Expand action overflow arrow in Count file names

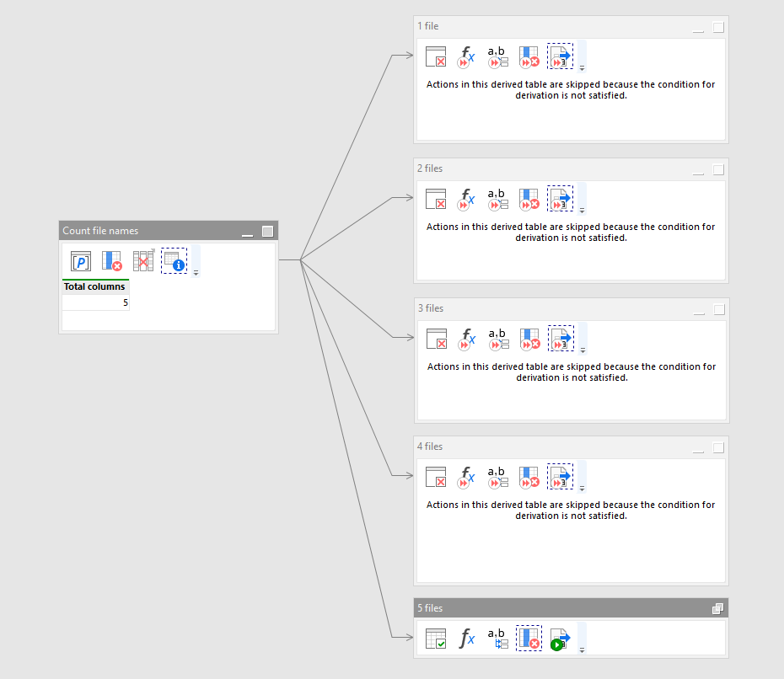click(196, 273)
